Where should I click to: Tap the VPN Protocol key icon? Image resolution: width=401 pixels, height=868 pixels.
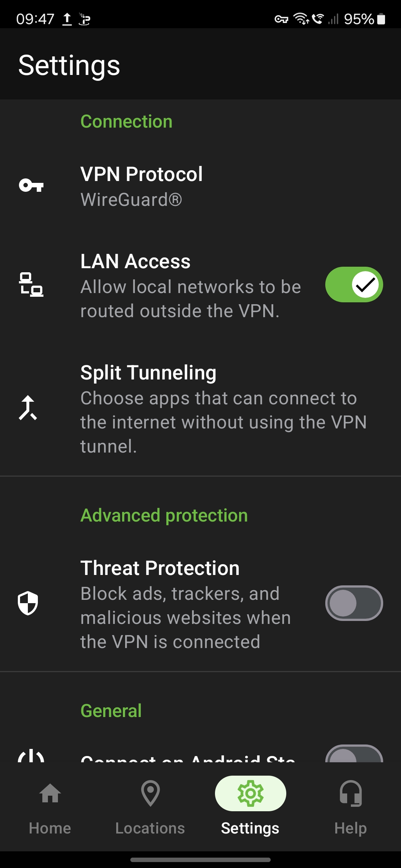[x=31, y=185]
